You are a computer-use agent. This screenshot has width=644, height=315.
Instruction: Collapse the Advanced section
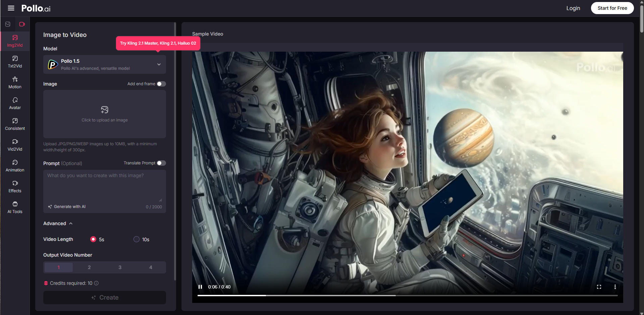(58, 223)
